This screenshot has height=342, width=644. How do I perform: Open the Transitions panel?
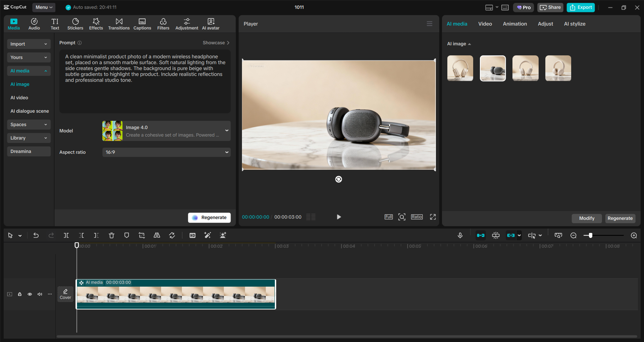[x=119, y=23]
